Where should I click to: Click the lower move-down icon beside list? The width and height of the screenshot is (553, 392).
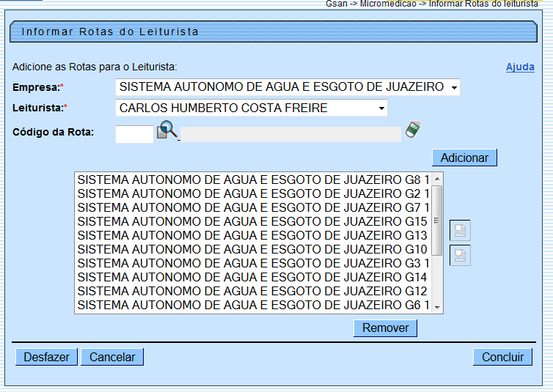tap(460, 255)
